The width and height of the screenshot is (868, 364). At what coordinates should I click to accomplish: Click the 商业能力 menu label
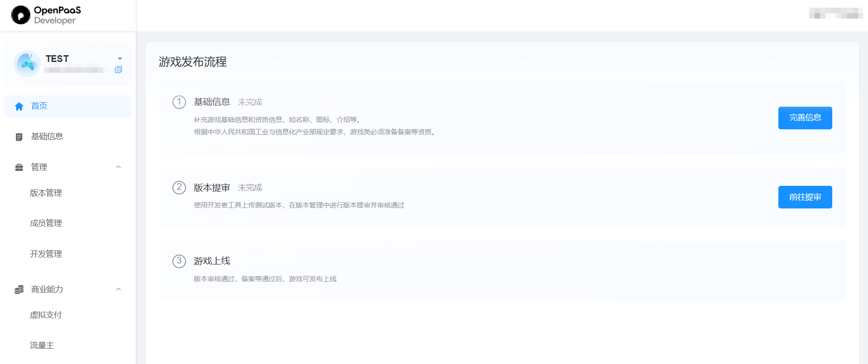[x=47, y=289]
